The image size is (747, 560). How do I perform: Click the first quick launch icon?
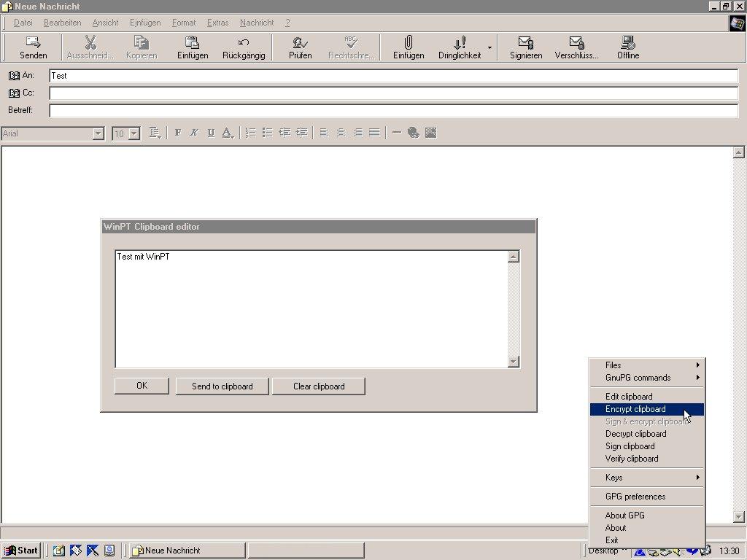[x=58, y=551]
